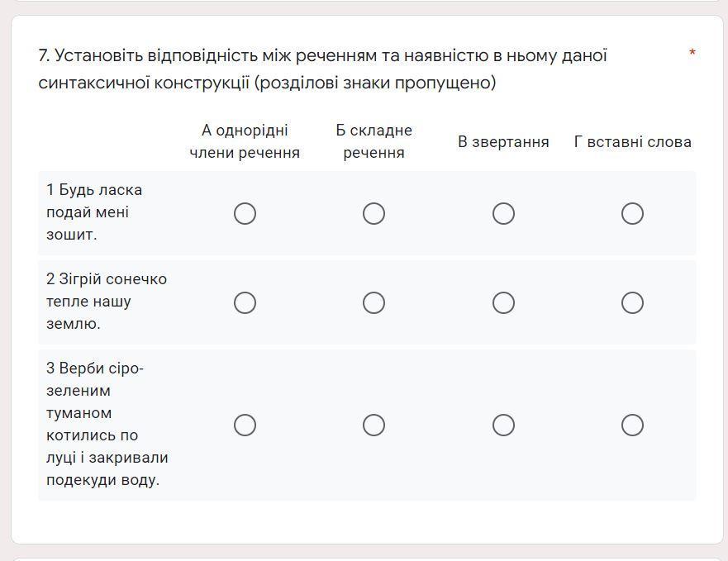The width and height of the screenshot is (728, 561).
Task: Select 'А однорідні члени' for 'Зігрій сонечко' row
Action: point(245,302)
